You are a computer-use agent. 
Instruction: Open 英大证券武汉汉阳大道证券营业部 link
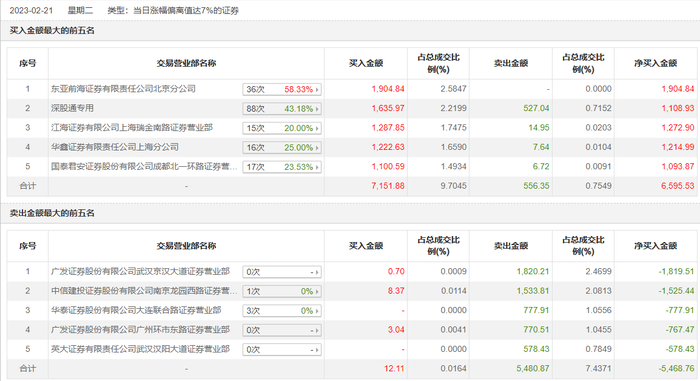pyautogui.click(x=140, y=349)
